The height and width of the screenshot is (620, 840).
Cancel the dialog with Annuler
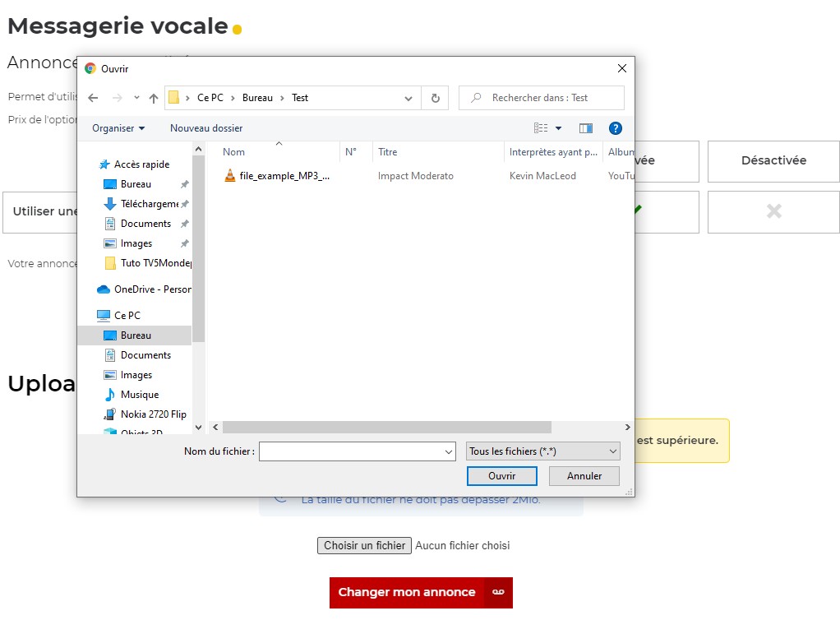[x=584, y=476]
